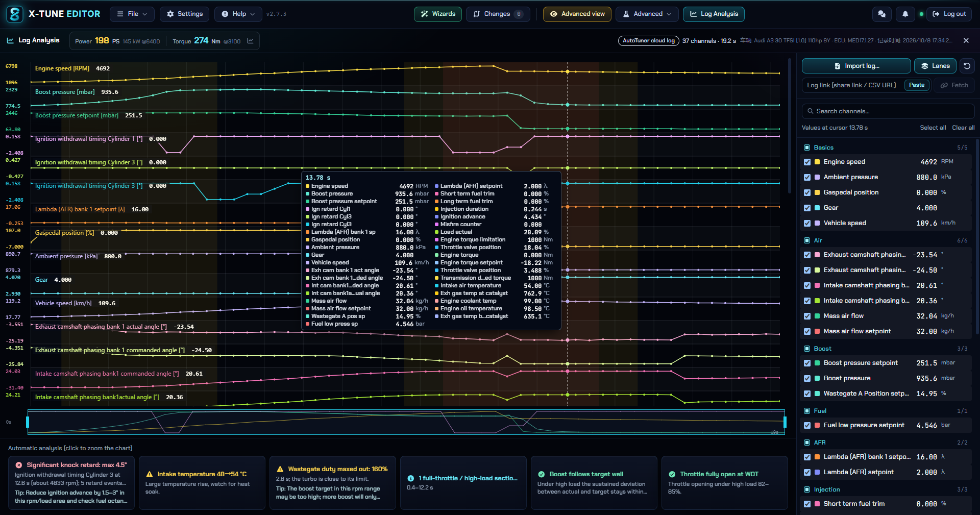
Task: Click the X-Tune Editor logo icon
Action: pos(15,14)
